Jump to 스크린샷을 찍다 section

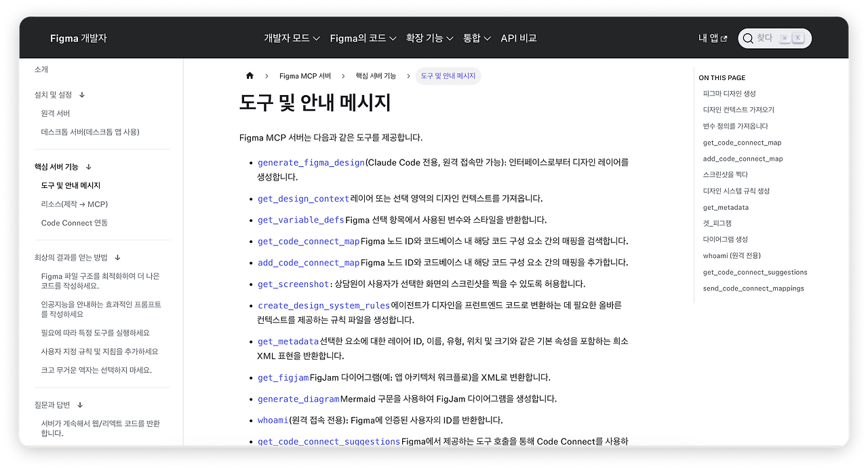click(726, 175)
